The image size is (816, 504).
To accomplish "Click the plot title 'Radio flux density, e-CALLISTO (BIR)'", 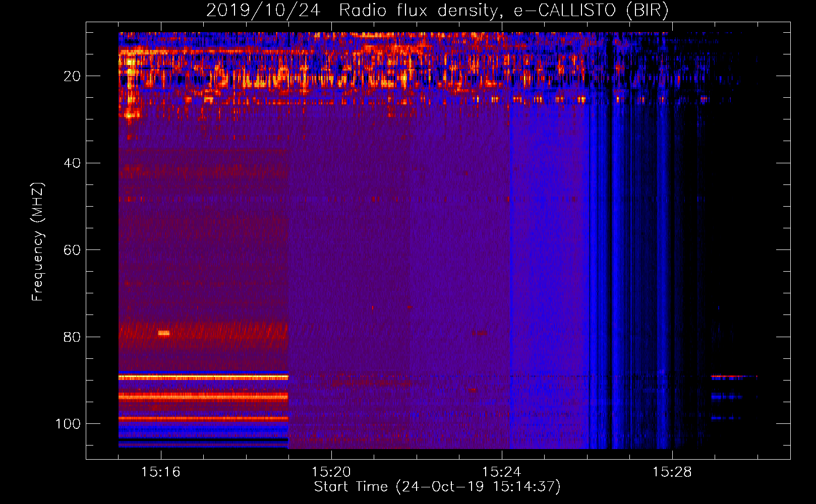I will pyautogui.click(x=503, y=11).
